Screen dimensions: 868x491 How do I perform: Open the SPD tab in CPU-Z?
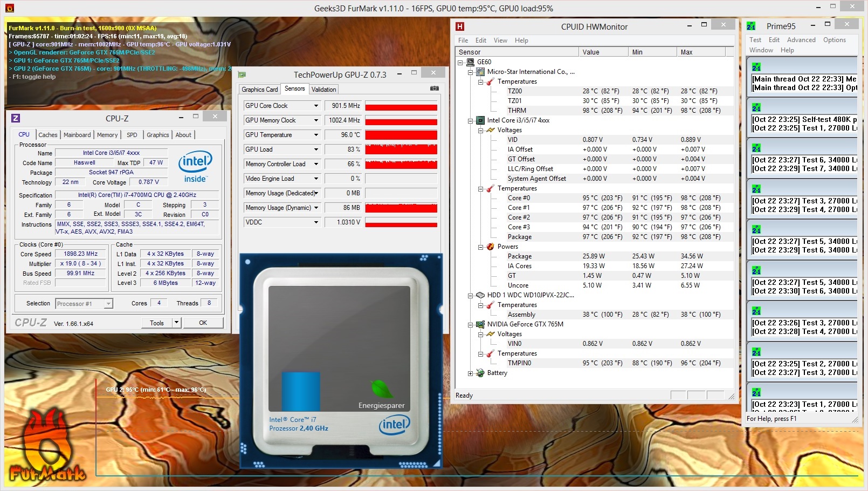(132, 135)
